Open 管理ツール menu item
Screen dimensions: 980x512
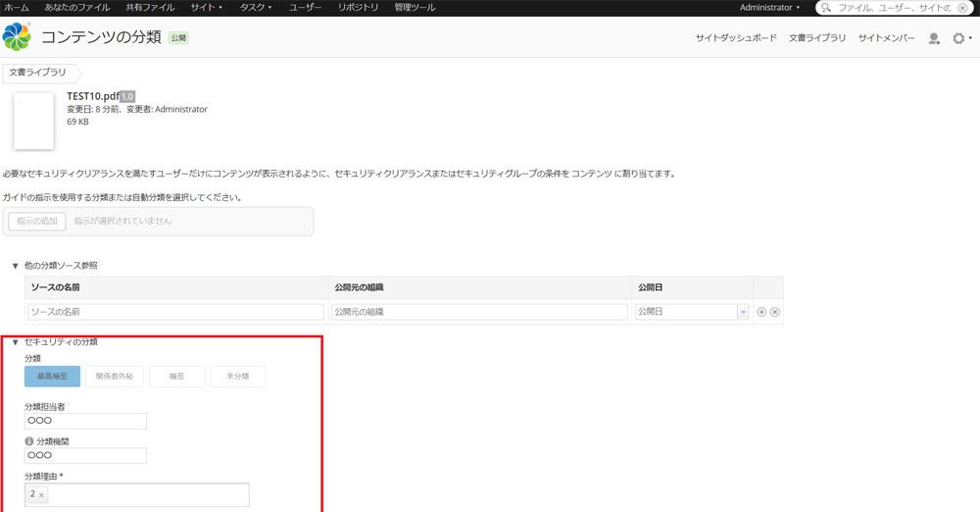tap(415, 8)
